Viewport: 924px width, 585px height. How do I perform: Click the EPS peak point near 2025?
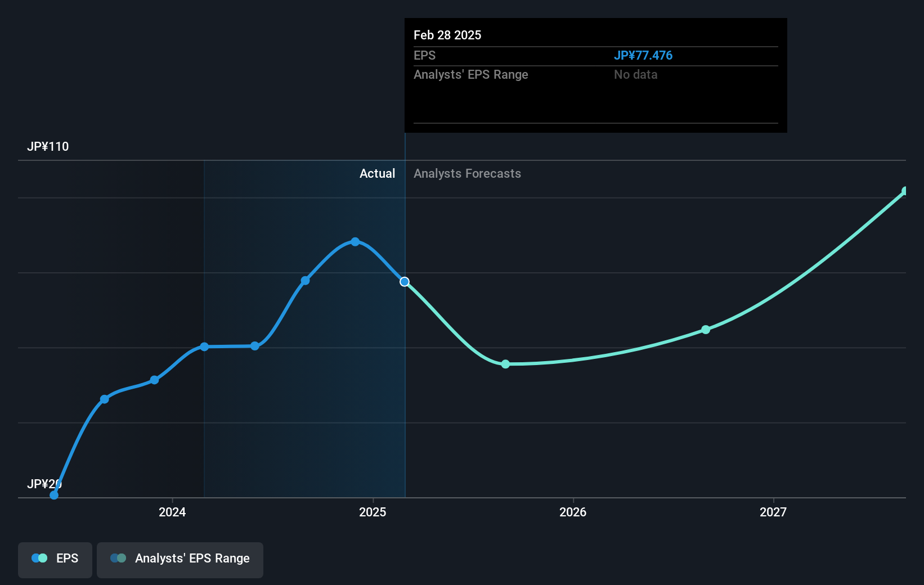[x=355, y=242]
